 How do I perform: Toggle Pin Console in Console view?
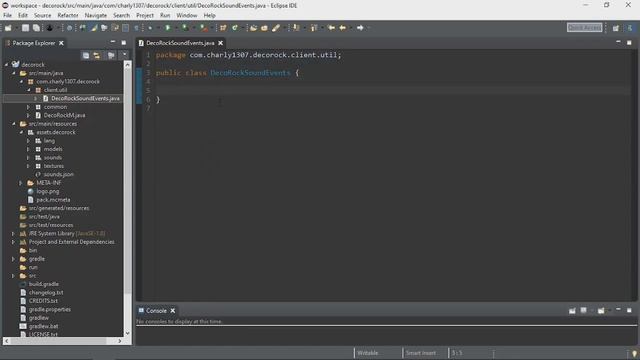[x=572, y=311]
